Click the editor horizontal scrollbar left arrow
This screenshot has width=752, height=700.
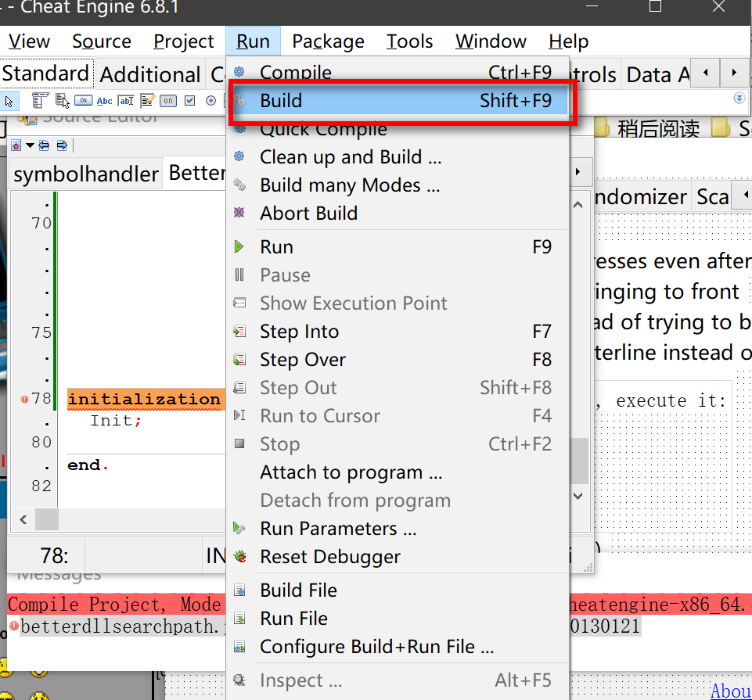(x=23, y=520)
